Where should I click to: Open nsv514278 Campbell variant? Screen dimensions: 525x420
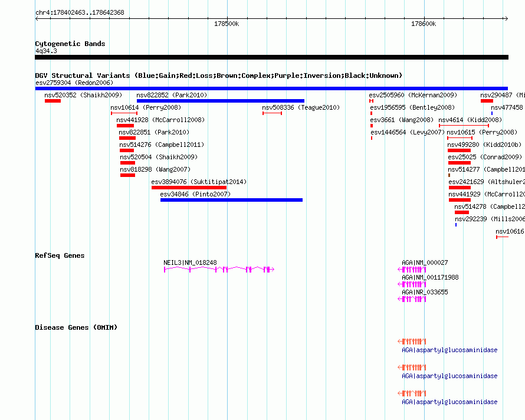click(490, 206)
